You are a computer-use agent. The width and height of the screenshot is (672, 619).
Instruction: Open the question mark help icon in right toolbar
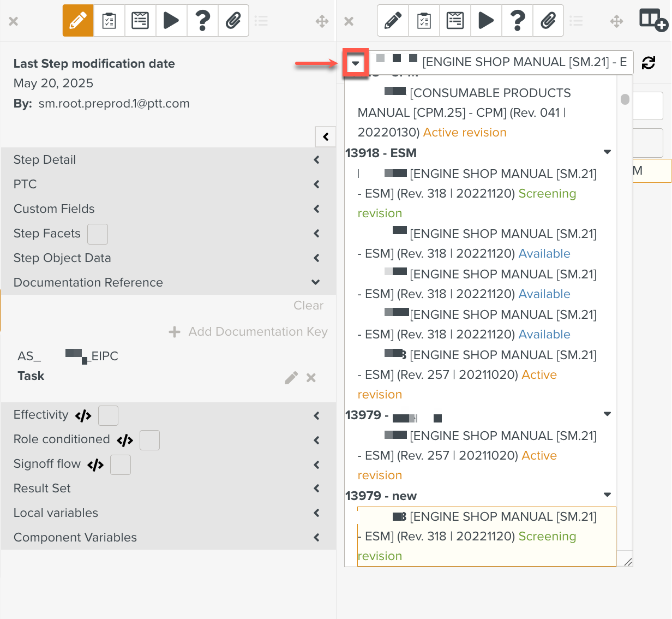(x=517, y=21)
